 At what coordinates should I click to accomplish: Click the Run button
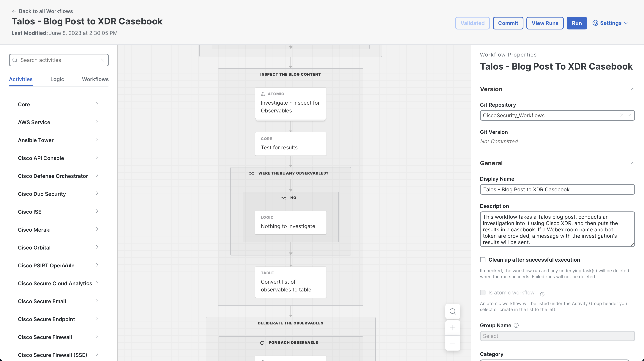click(x=577, y=23)
